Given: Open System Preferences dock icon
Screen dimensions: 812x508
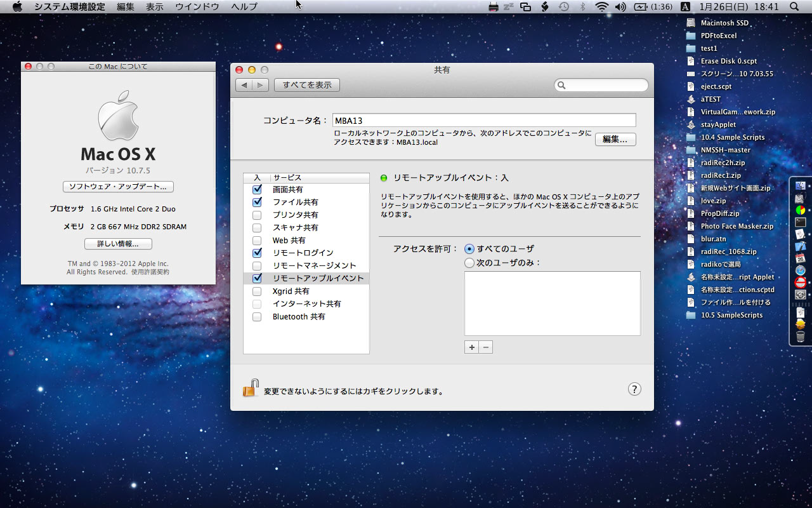Looking at the screenshot, I should click(800, 295).
